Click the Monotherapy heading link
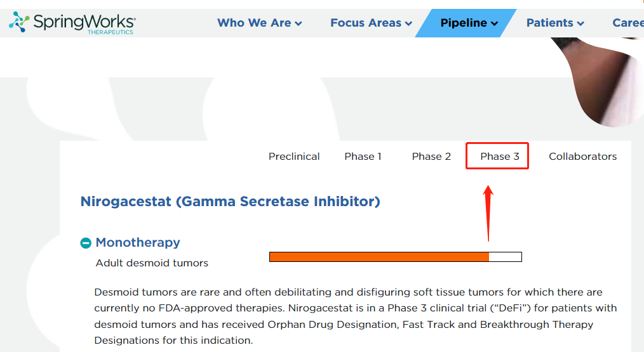Screen dimensions: 644x352 pos(138,242)
